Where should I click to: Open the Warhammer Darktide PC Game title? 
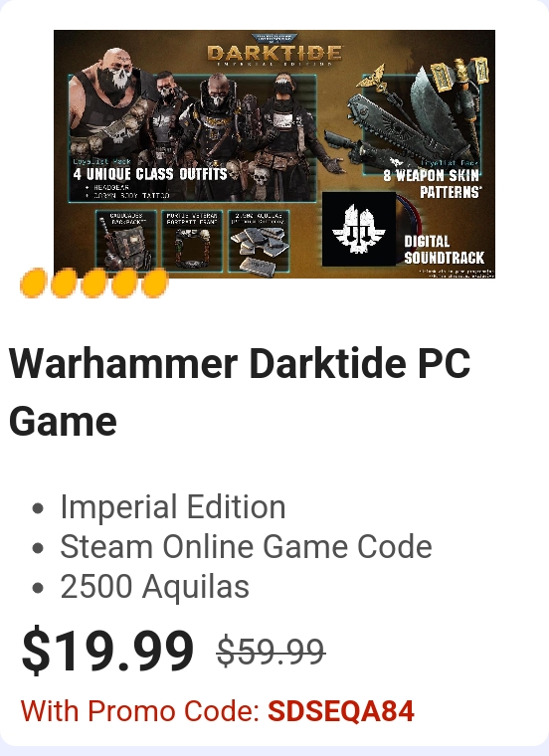pyautogui.click(x=240, y=393)
